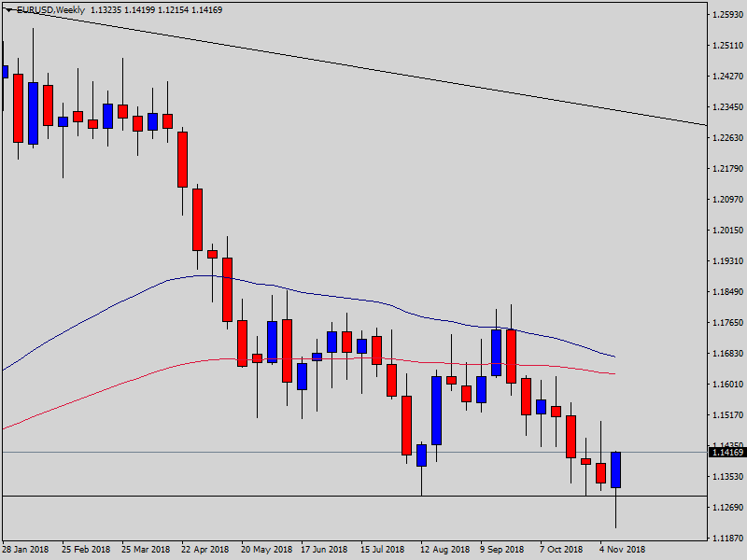Click the 1.15170 price scale label
The height and width of the screenshot is (560, 747).
727,415
